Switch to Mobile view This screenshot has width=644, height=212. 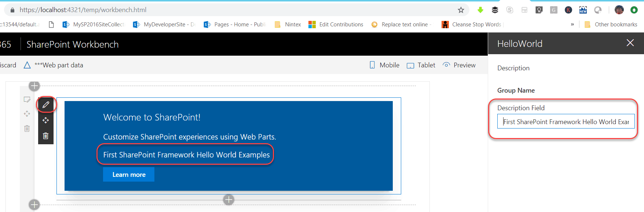point(384,65)
